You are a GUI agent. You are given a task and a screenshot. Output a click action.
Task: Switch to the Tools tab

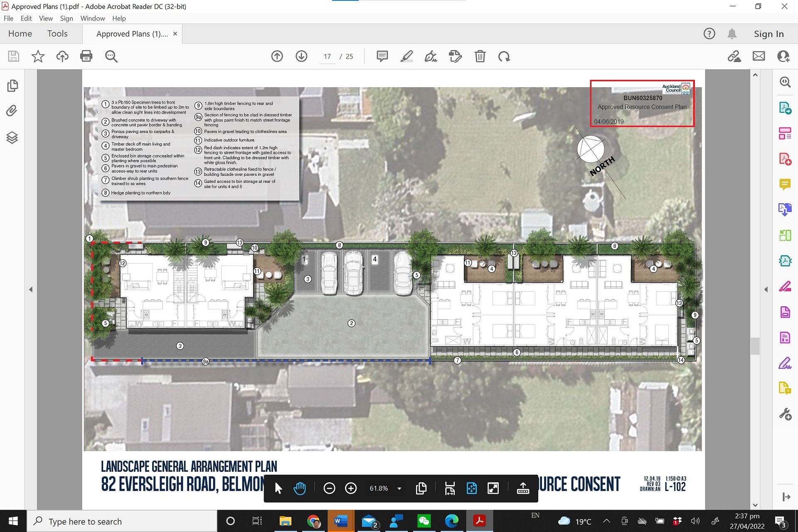point(57,34)
